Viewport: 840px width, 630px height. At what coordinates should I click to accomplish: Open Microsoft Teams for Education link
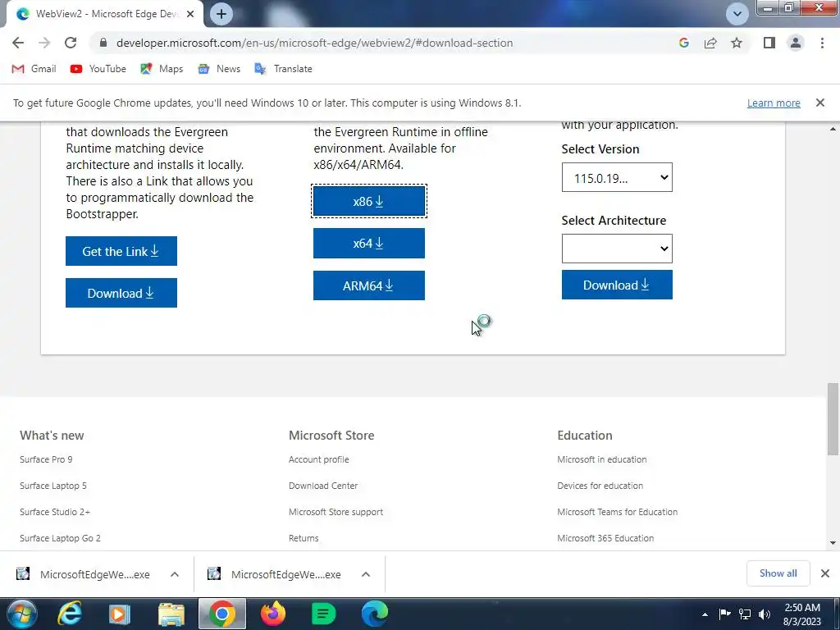point(617,512)
